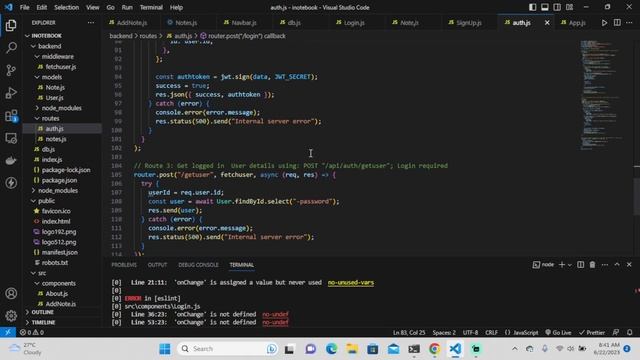The height and width of the screenshot is (360, 640).
Task: Toggle secondary sidebar layout icon
Action: click(x=557, y=7)
